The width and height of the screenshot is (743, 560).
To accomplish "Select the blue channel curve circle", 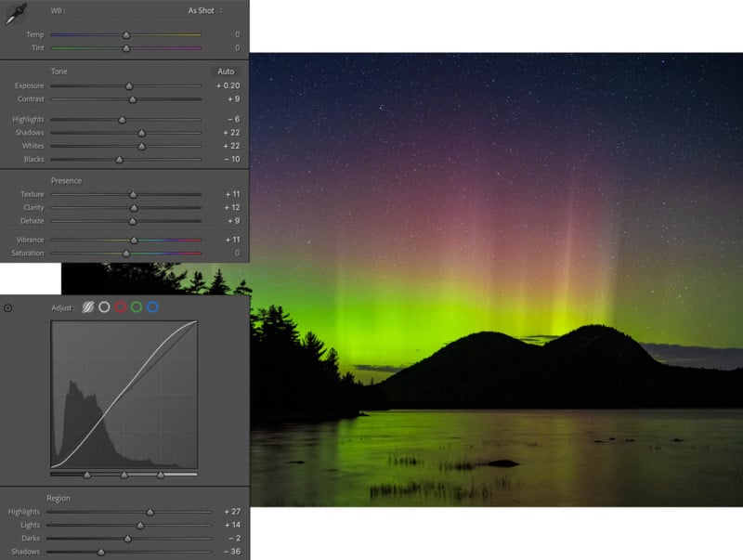I will (152, 306).
